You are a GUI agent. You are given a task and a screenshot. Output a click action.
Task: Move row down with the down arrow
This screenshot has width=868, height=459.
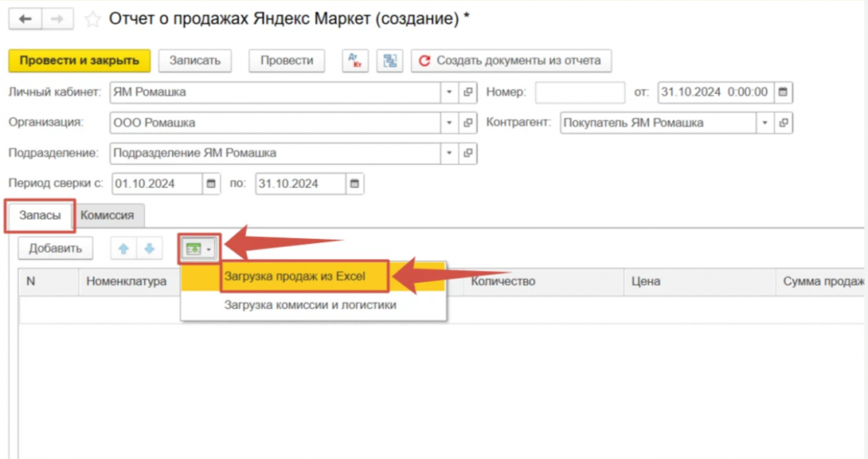pyautogui.click(x=147, y=249)
